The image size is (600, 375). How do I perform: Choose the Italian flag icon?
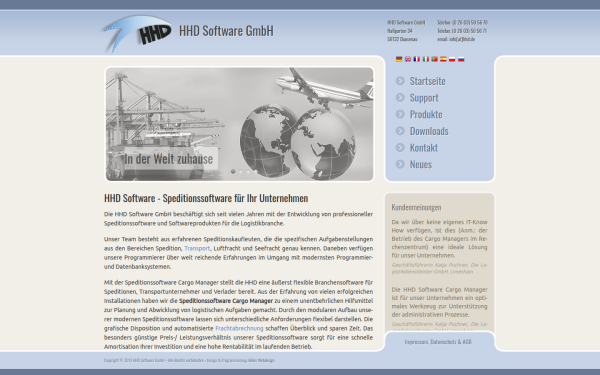point(426,59)
